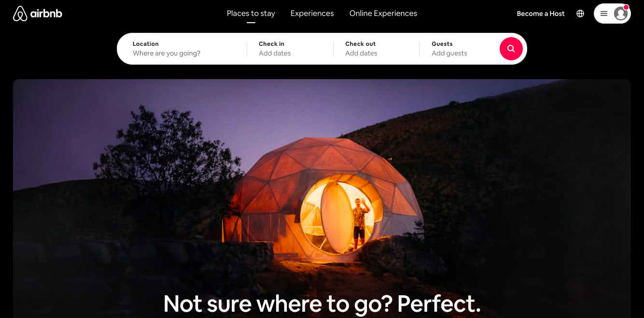Open the Check out date picker

click(x=377, y=49)
